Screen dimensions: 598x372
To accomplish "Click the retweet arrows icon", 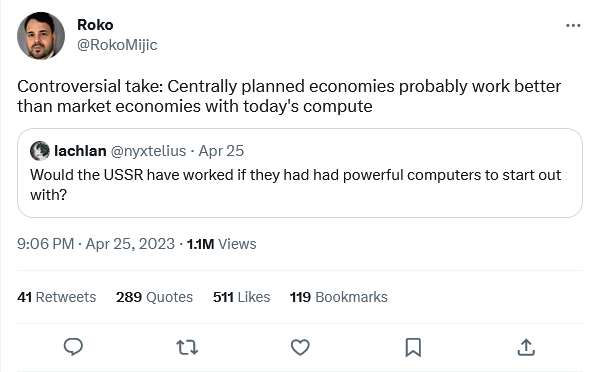I will tap(187, 347).
